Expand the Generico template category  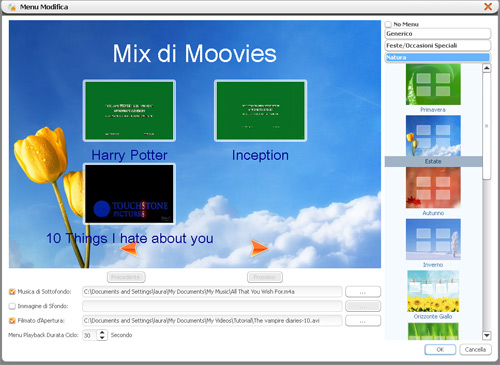pyautogui.click(x=438, y=34)
